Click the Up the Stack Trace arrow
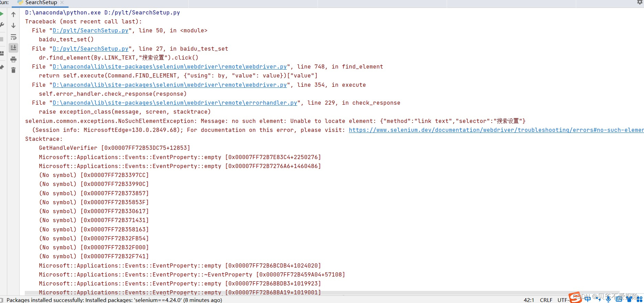This screenshot has height=303, width=644. (13, 14)
